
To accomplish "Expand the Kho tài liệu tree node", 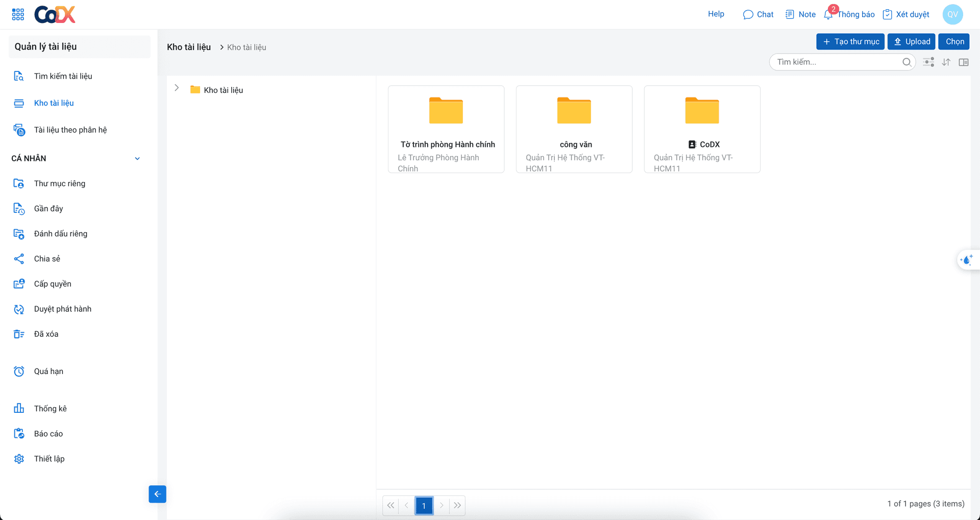I will [177, 88].
